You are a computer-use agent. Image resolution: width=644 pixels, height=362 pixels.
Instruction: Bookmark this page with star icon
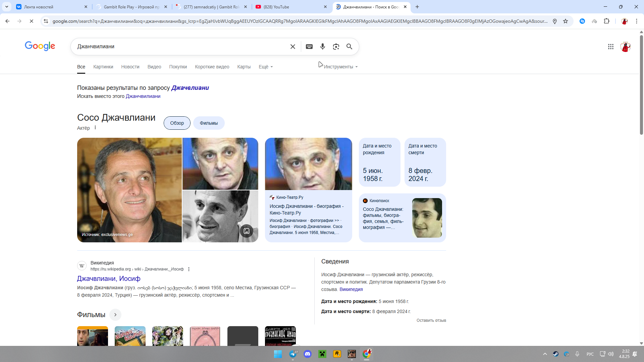[566, 21]
